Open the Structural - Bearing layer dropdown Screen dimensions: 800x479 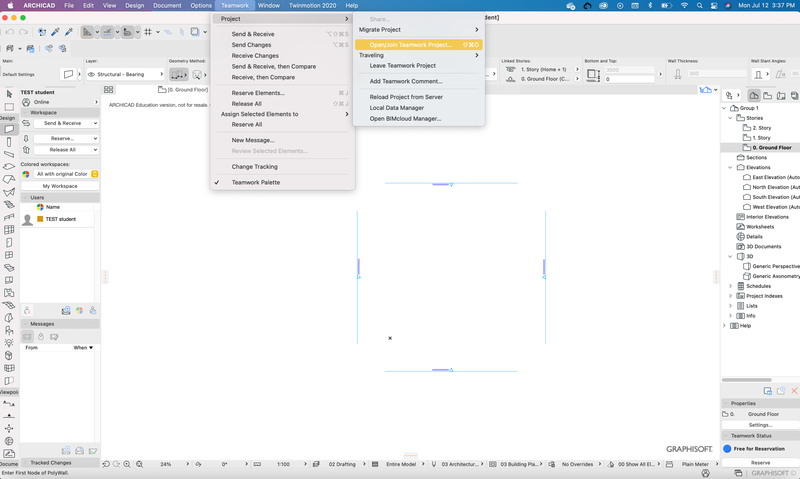click(x=125, y=74)
